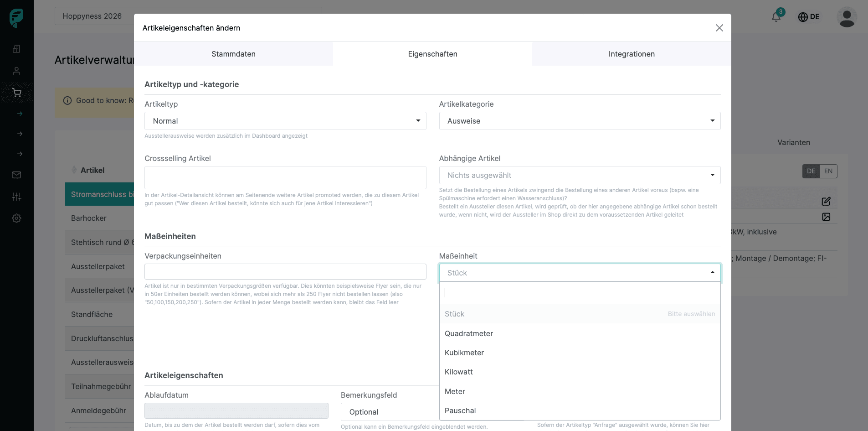Choose Quadratmeter from the Maßeinheit list
The image size is (868, 431).
pyautogui.click(x=469, y=333)
